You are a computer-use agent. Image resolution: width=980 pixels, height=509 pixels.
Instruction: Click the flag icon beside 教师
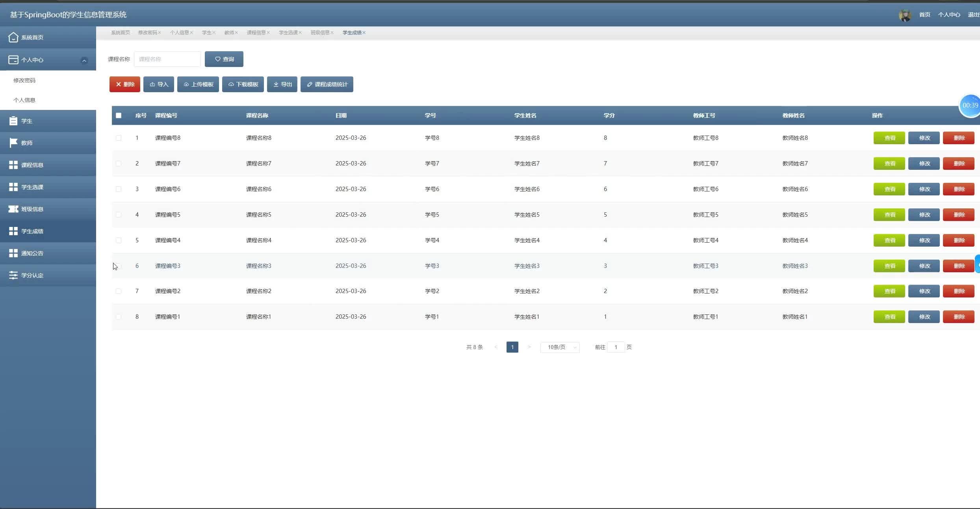coord(13,143)
